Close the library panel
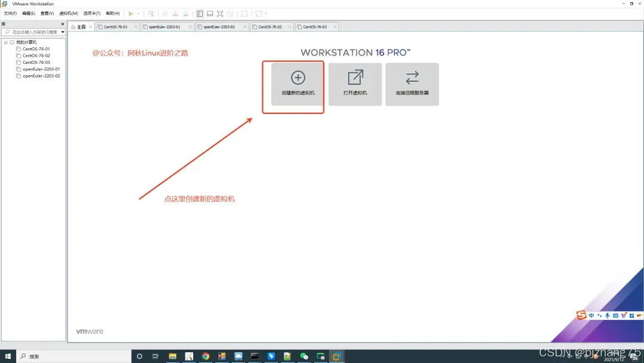The width and height of the screenshot is (644, 363). coord(63,24)
